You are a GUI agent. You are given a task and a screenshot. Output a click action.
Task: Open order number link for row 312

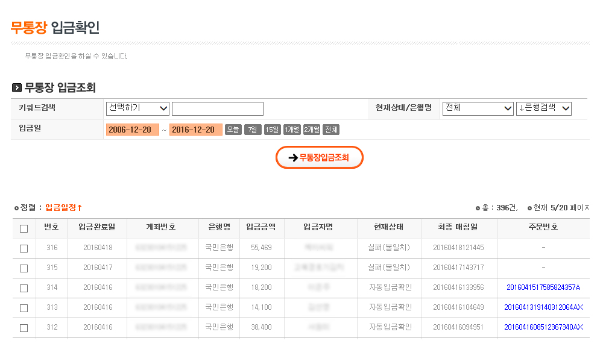pyautogui.click(x=543, y=327)
